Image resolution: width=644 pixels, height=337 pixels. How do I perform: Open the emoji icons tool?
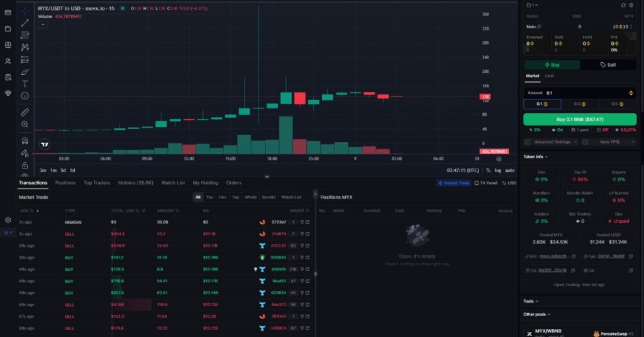click(x=25, y=96)
